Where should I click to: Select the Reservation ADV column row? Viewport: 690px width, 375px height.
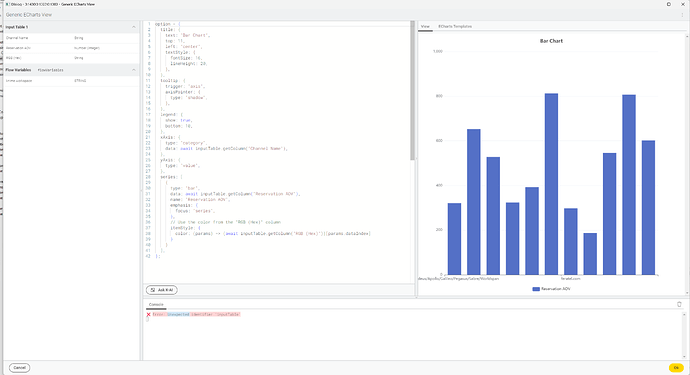72,48
